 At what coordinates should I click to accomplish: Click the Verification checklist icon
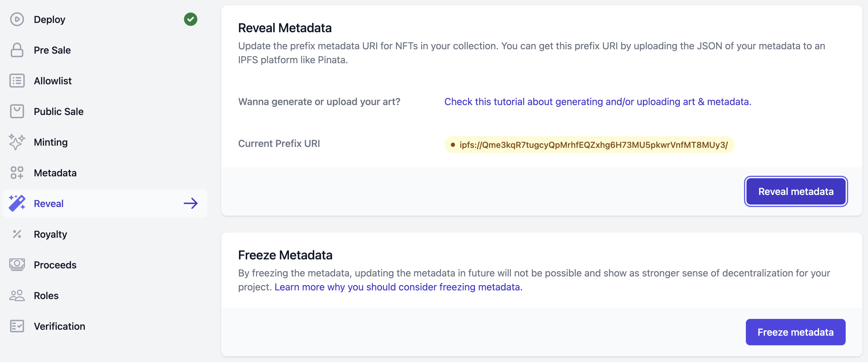pos(17,326)
